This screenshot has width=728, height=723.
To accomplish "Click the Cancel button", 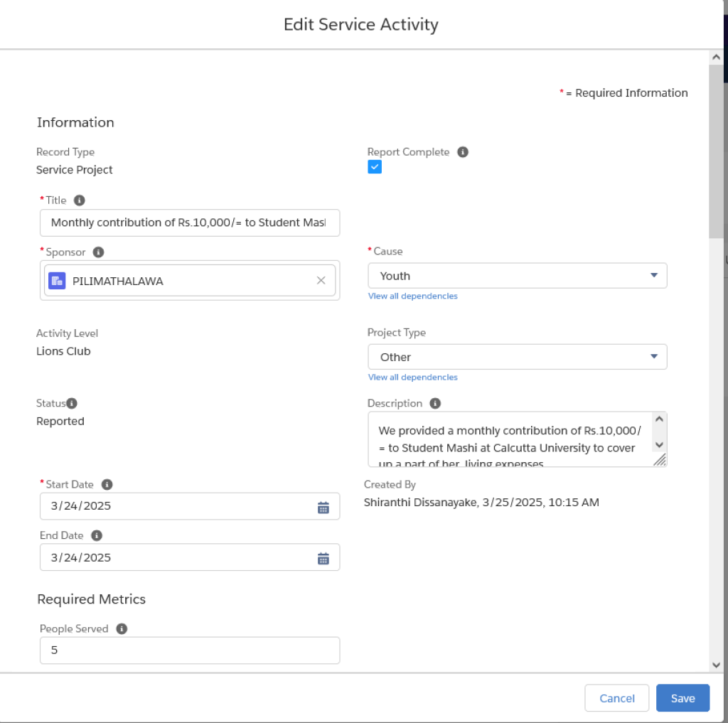I will [616, 698].
